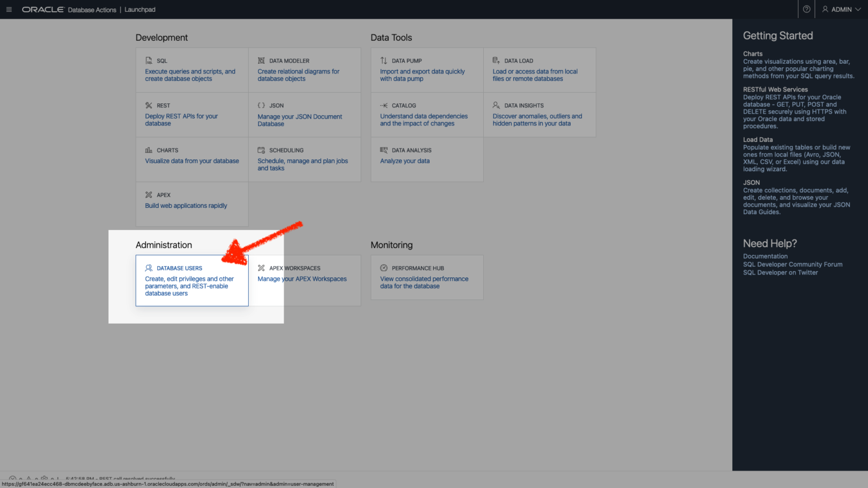Screen dimensions: 868x488
Task: Open the JSON curly-braces icon
Action: (262, 105)
